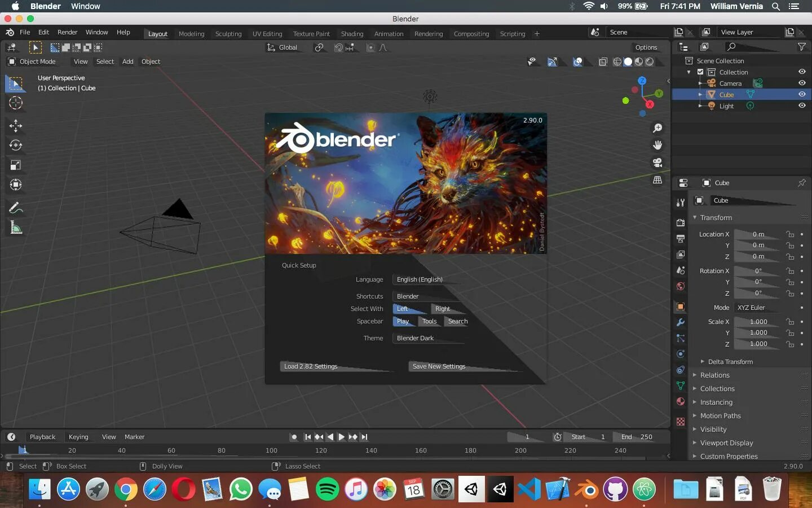Image resolution: width=812 pixels, height=508 pixels.
Task: Open the timeline Playback menu
Action: click(42, 437)
